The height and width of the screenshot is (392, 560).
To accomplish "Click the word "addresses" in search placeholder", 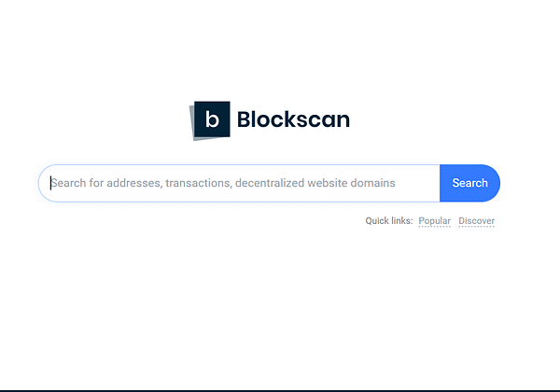I will click(134, 183).
